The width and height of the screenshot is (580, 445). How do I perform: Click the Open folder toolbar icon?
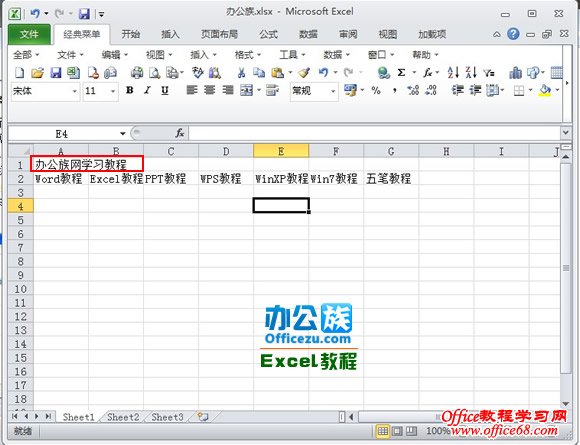pyautogui.click(x=37, y=73)
